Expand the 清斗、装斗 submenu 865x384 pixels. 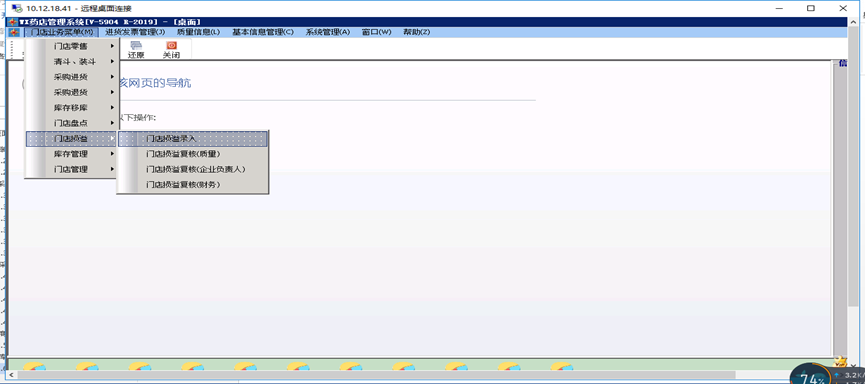[72, 62]
